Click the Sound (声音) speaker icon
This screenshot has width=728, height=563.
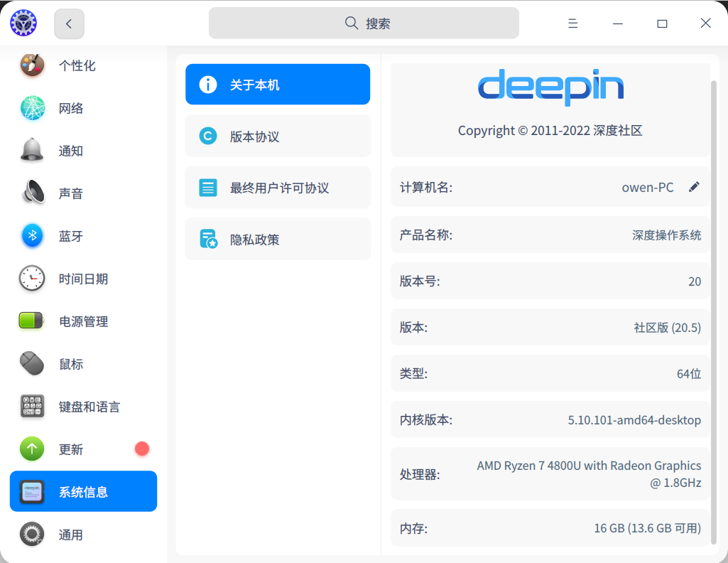click(32, 193)
